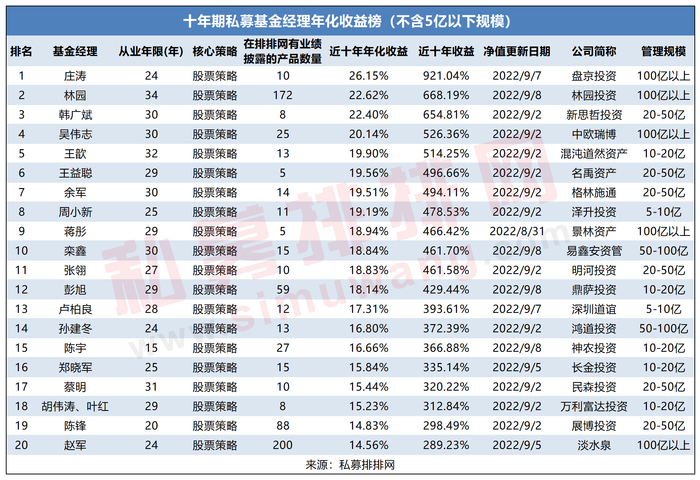This screenshot has height=480, width=700.
Task: Click the 从业年限(年) column header
Action: click(x=151, y=51)
